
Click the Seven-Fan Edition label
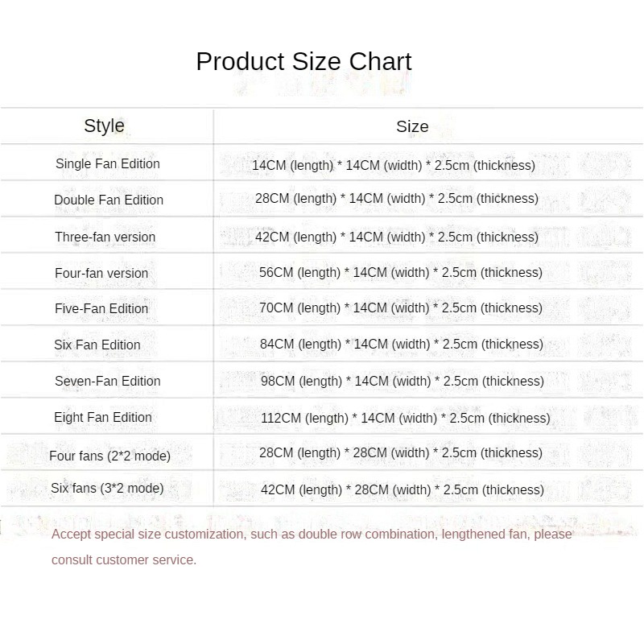108,381
